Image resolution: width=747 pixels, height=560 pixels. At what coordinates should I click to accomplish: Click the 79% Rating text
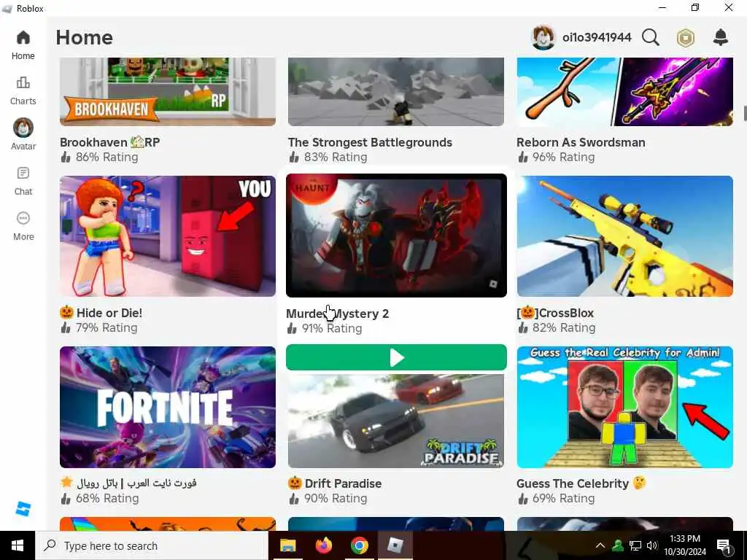click(107, 327)
